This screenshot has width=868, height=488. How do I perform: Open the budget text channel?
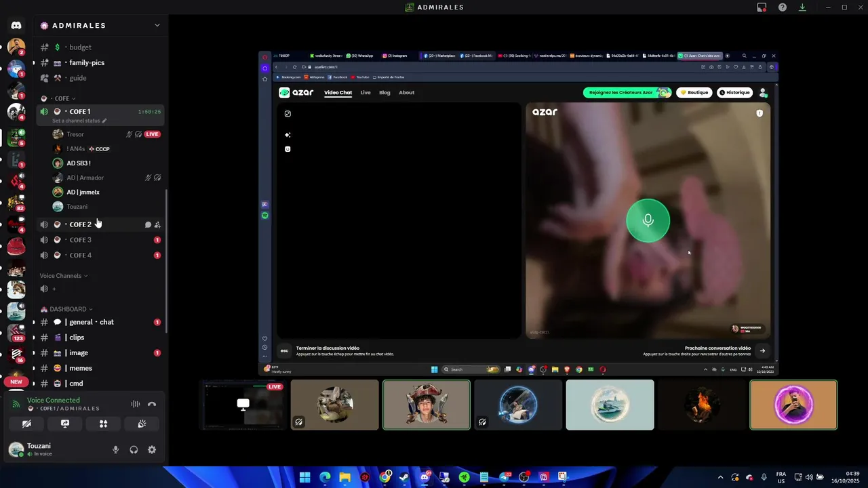[100, 47]
